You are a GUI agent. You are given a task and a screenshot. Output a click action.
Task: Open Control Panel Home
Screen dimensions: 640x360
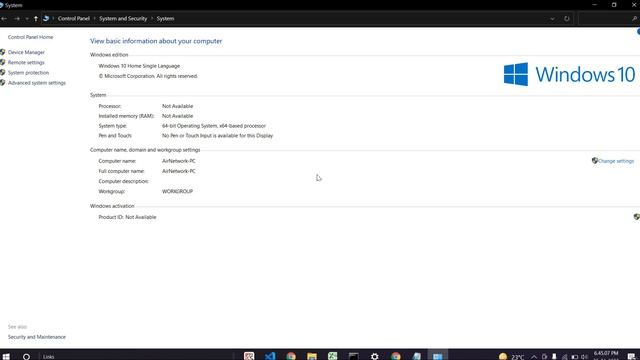[x=31, y=37]
